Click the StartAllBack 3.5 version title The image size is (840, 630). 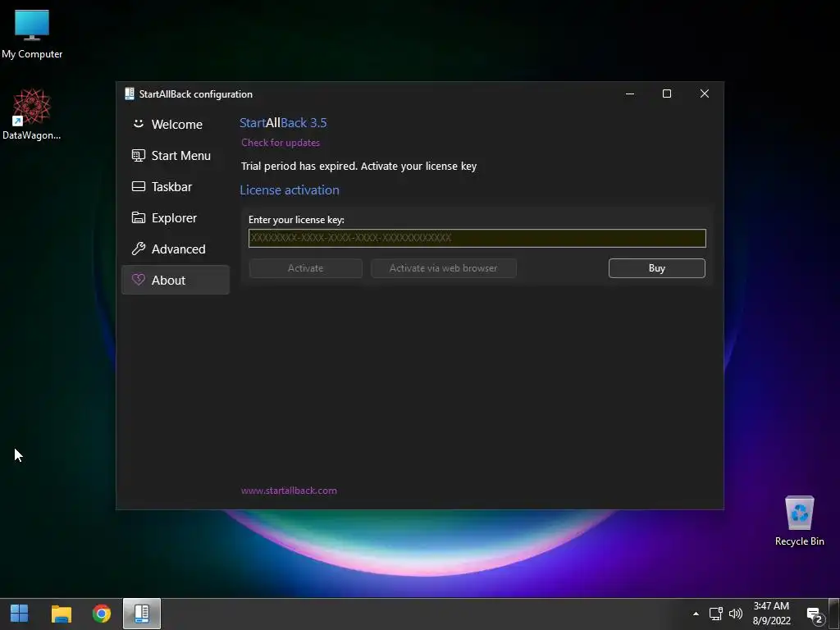point(283,123)
